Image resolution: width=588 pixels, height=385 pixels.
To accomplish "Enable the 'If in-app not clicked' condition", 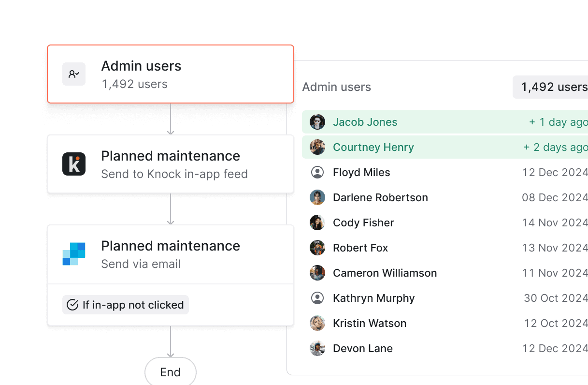I will 125,305.
